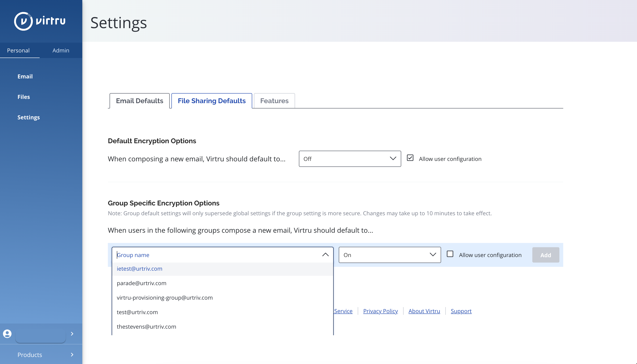
Task: Open the Privacy Policy link
Action: tap(380, 311)
